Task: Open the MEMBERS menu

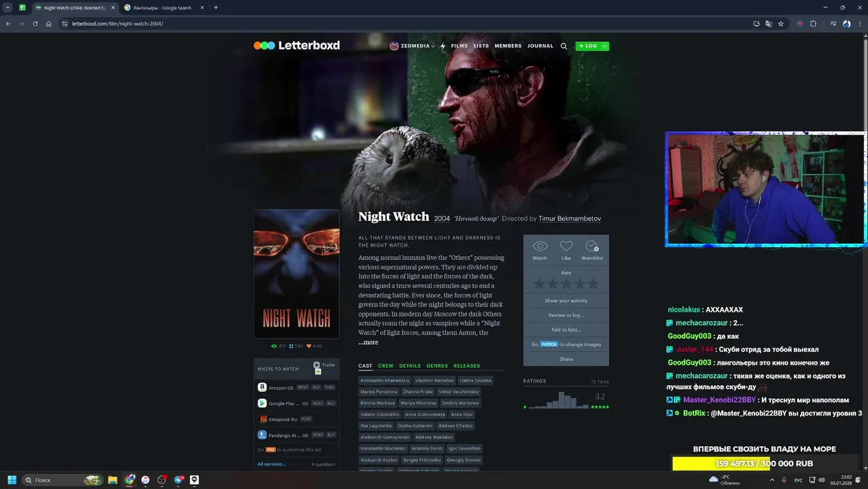Action: 508,46
